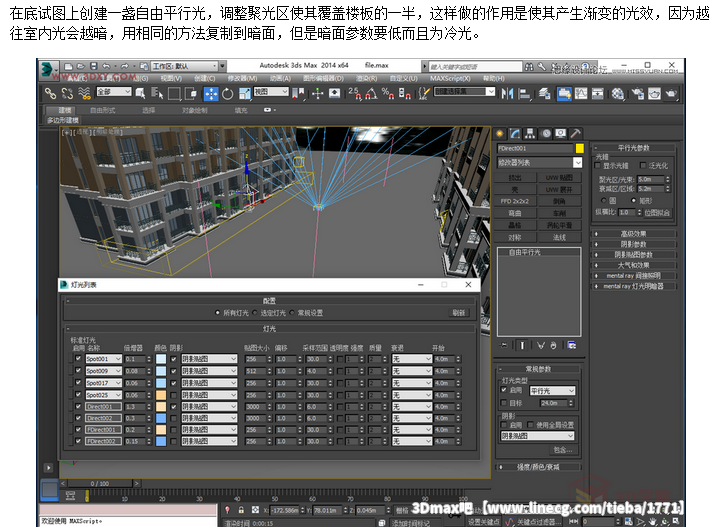Viewport: 724px width, 527px height.
Task: Expand the 强度/颜色/衰减 rollout
Action: tap(538, 467)
